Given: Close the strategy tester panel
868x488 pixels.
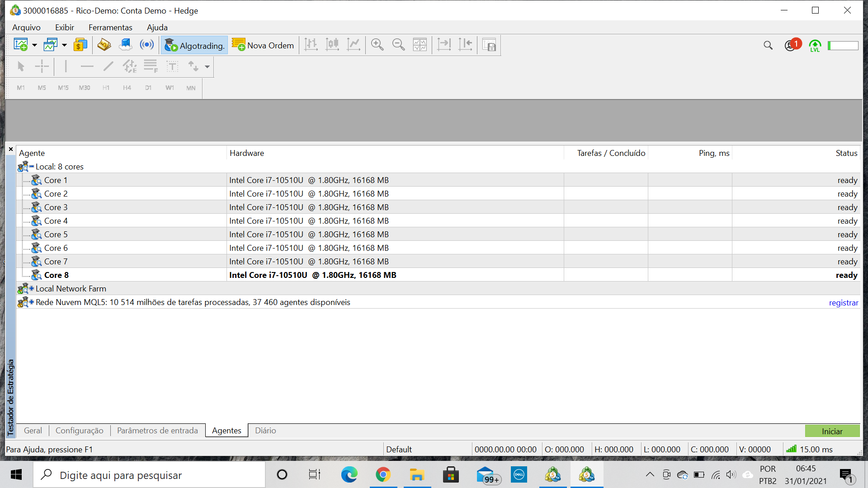Looking at the screenshot, I should (11, 149).
